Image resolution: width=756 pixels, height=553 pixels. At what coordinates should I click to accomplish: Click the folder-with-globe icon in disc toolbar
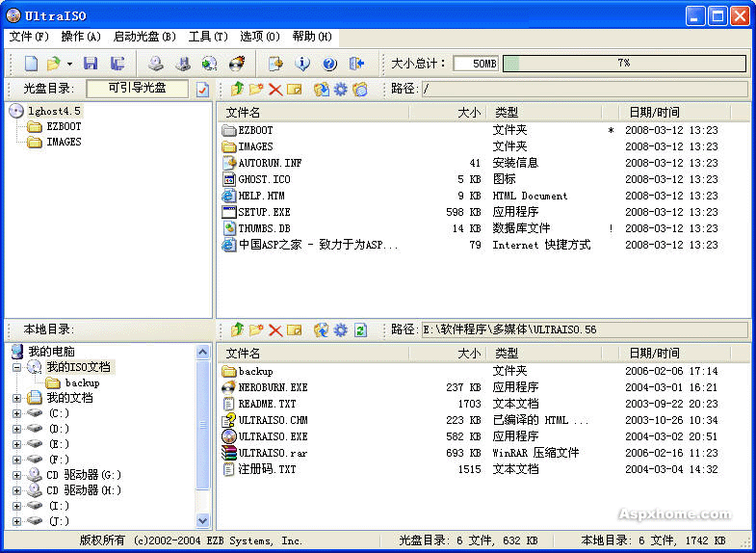pyautogui.click(x=359, y=89)
